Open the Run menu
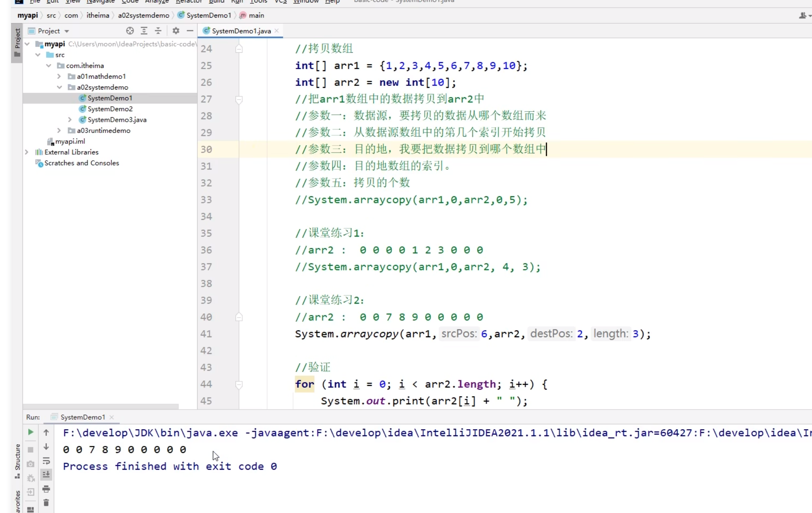This screenshot has width=812, height=513. (236, 2)
